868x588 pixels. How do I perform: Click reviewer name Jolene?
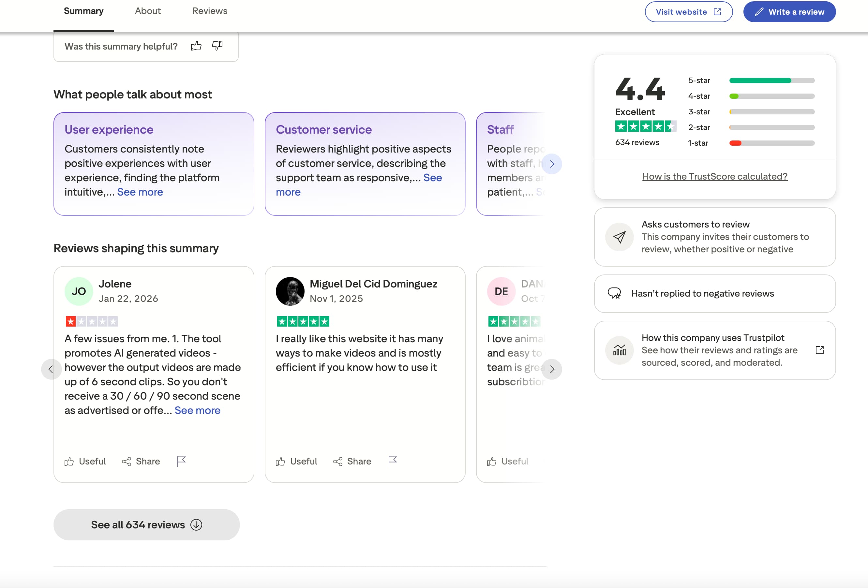tap(115, 284)
